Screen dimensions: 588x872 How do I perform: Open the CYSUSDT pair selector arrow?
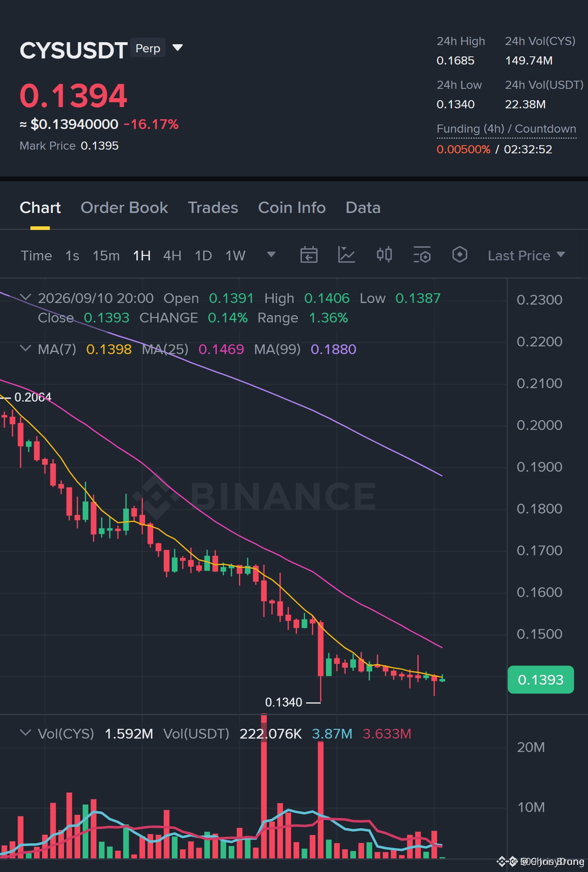[177, 47]
